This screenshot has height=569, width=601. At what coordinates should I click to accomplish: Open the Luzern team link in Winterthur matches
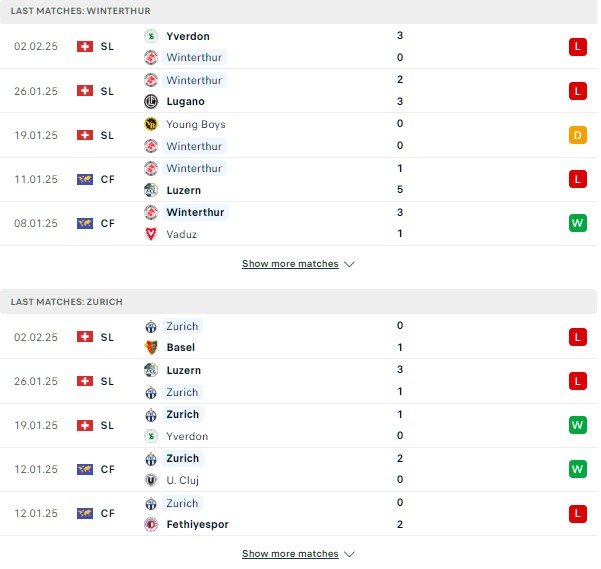[184, 190]
